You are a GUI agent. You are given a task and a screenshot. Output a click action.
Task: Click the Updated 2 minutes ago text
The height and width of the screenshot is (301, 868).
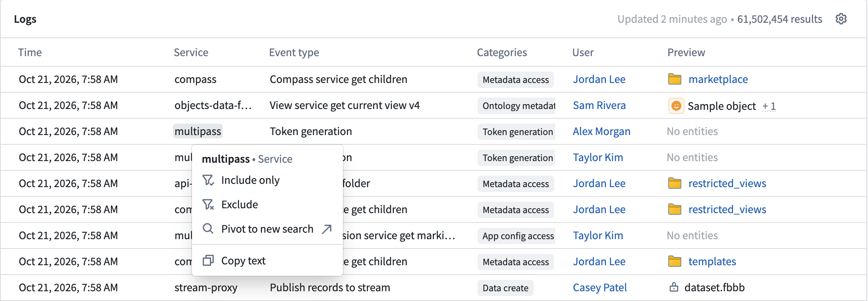[x=672, y=19]
